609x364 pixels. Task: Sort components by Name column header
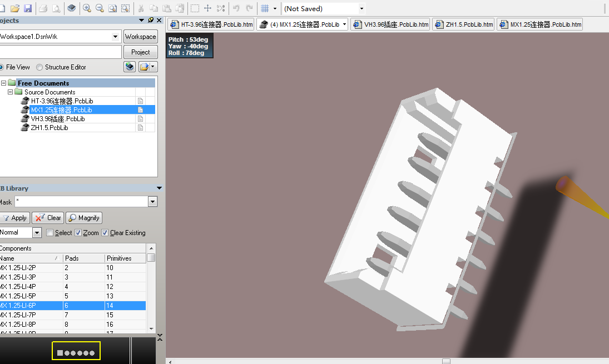point(31,258)
